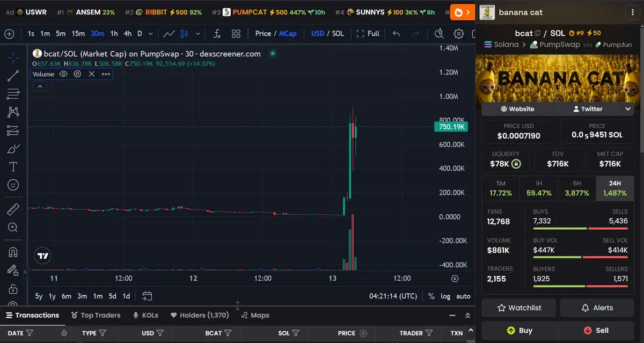Click the green Buy button
This screenshot has width=644, height=343.
519,330
